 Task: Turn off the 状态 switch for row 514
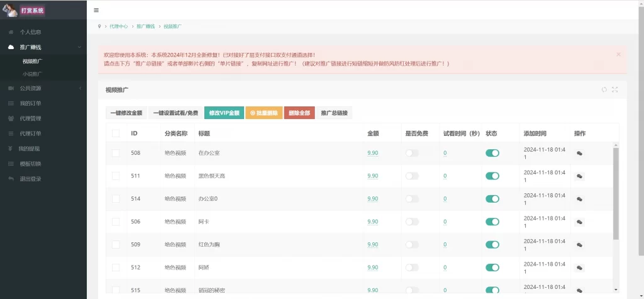[x=492, y=199]
